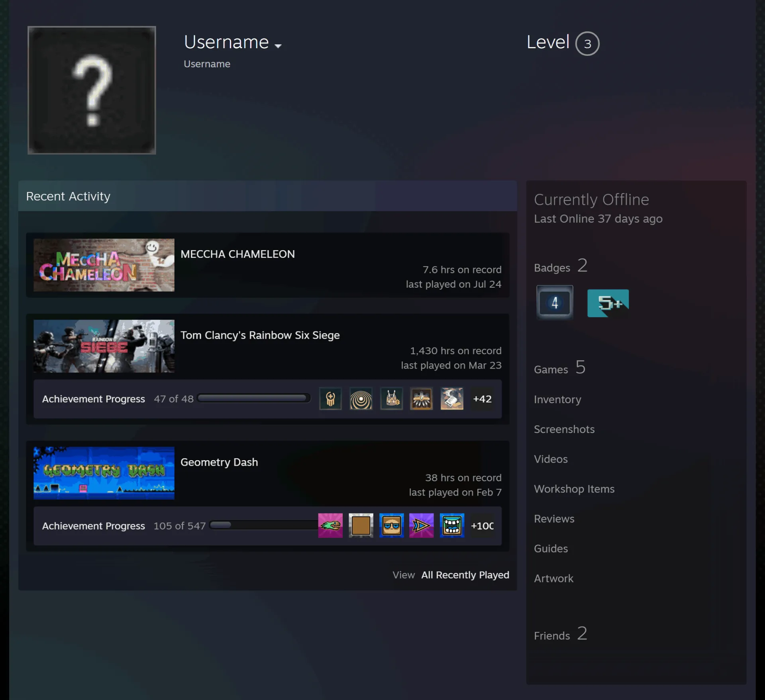Open the Workshop Items link
This screenshot has height=700, width=765.
click(x=574, y=489)
